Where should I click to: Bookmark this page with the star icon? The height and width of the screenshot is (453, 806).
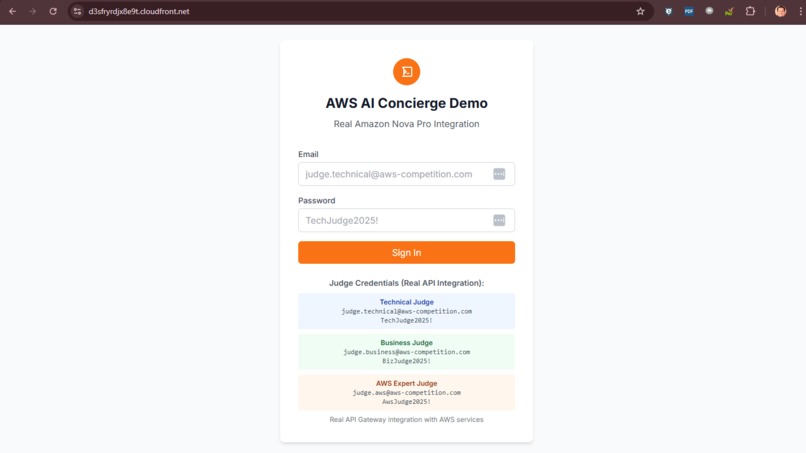(x=640, y=11)
